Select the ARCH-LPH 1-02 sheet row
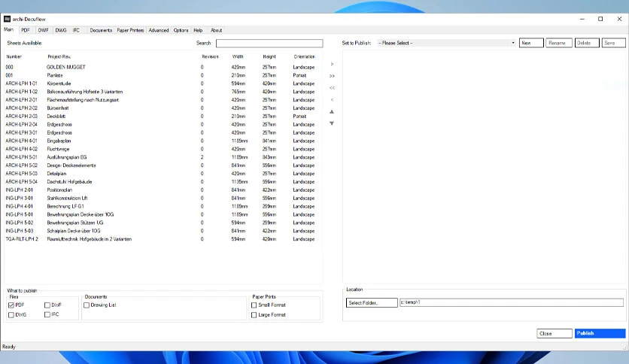The image size is (629, 364). [164, 92]
